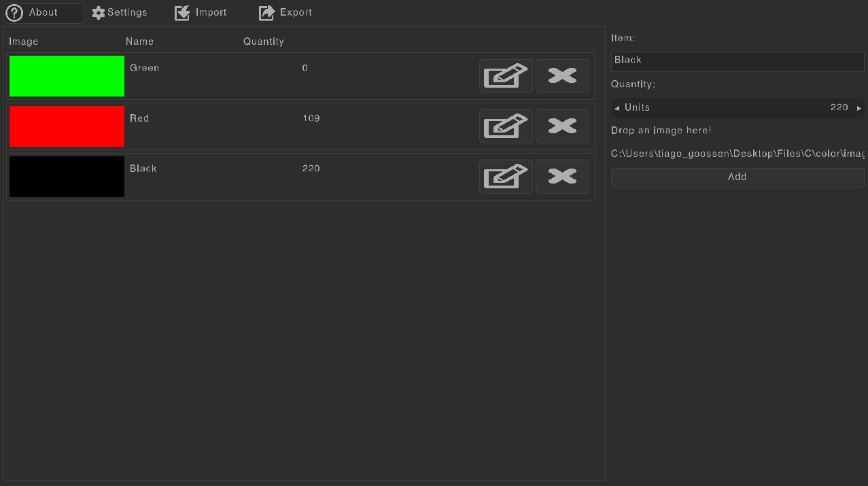Click the Quantity column header
Screen dimensions: 868x486
[264, 41]
